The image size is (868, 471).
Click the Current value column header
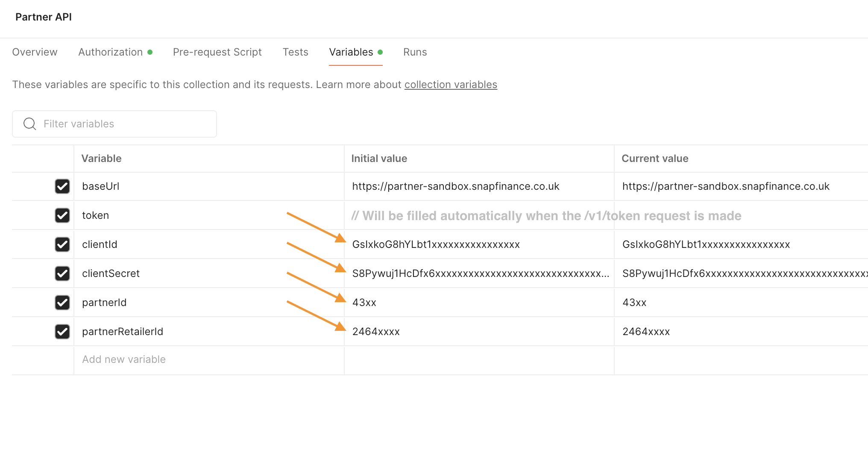[x=655, y=159]
